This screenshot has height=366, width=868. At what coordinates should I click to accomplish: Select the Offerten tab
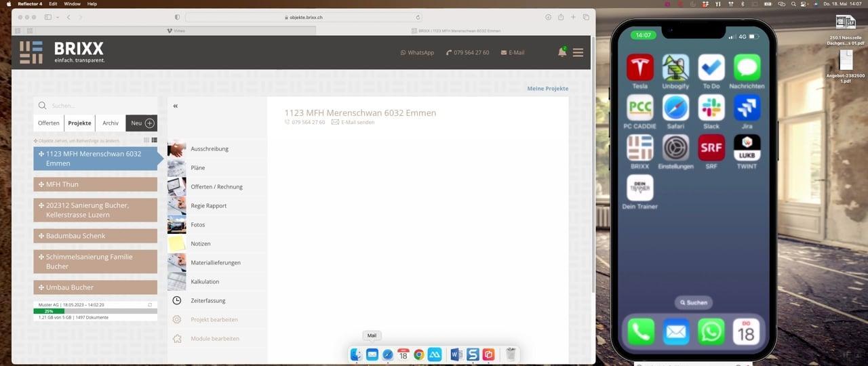click(49, 123)
